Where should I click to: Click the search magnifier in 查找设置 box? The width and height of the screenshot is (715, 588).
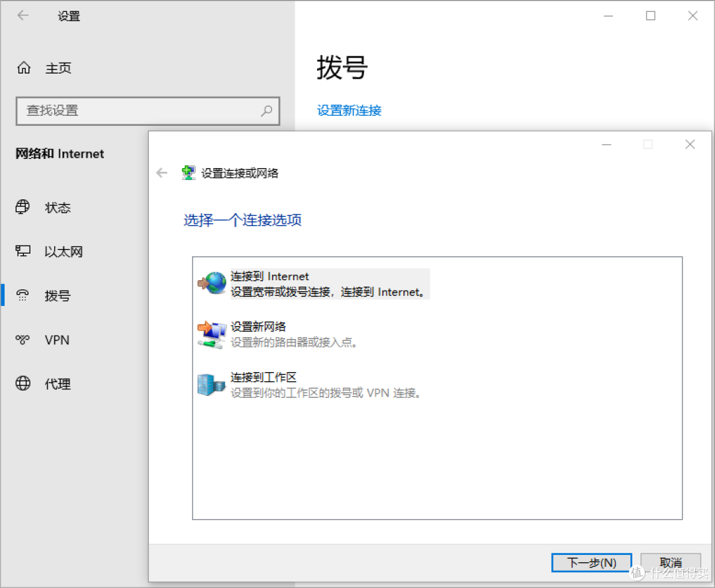267,111
